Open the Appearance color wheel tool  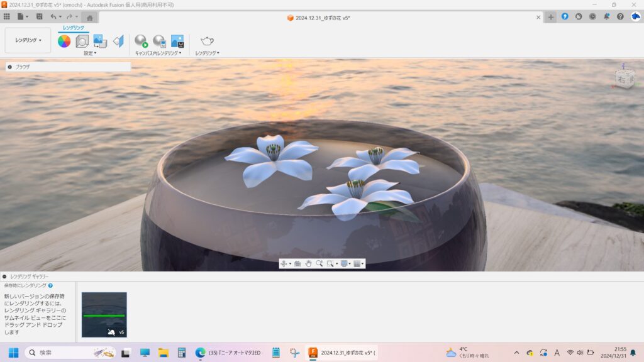click(64, 41)
